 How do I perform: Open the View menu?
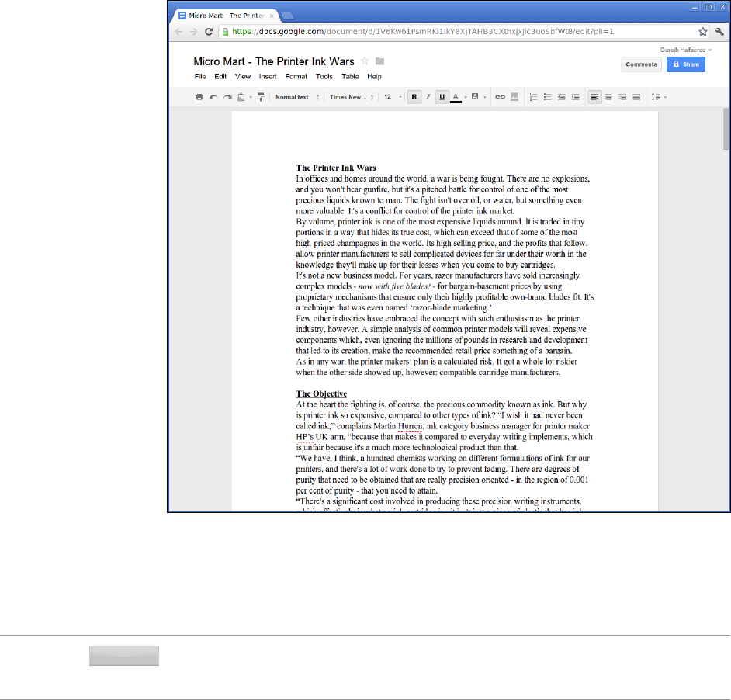(243, 77)
